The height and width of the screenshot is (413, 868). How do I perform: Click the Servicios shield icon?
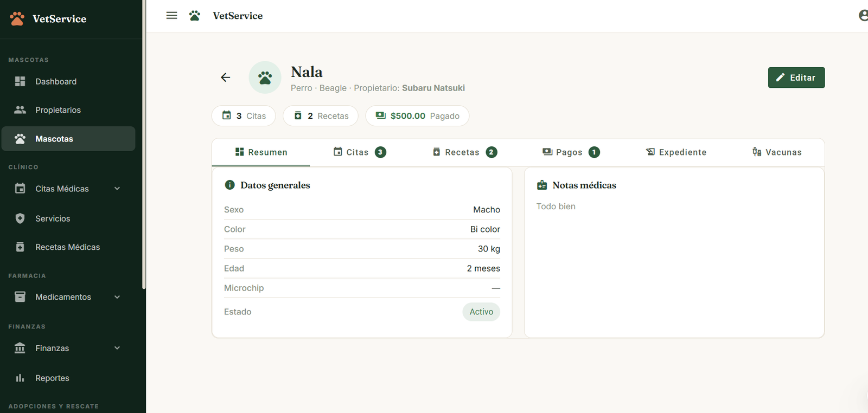20,218
